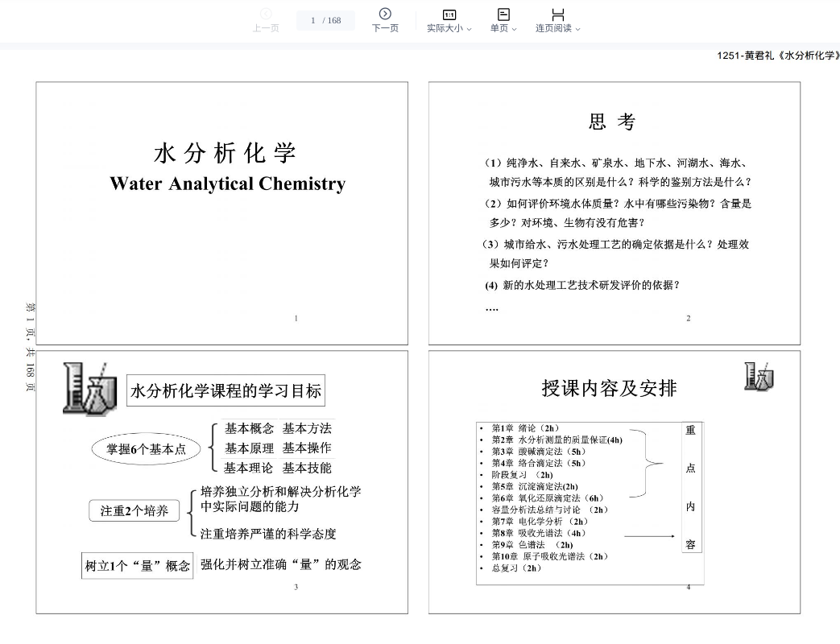Screen dimensions: 840x644
Task: Click the vertical 重点内容 box
Action: 690,487
